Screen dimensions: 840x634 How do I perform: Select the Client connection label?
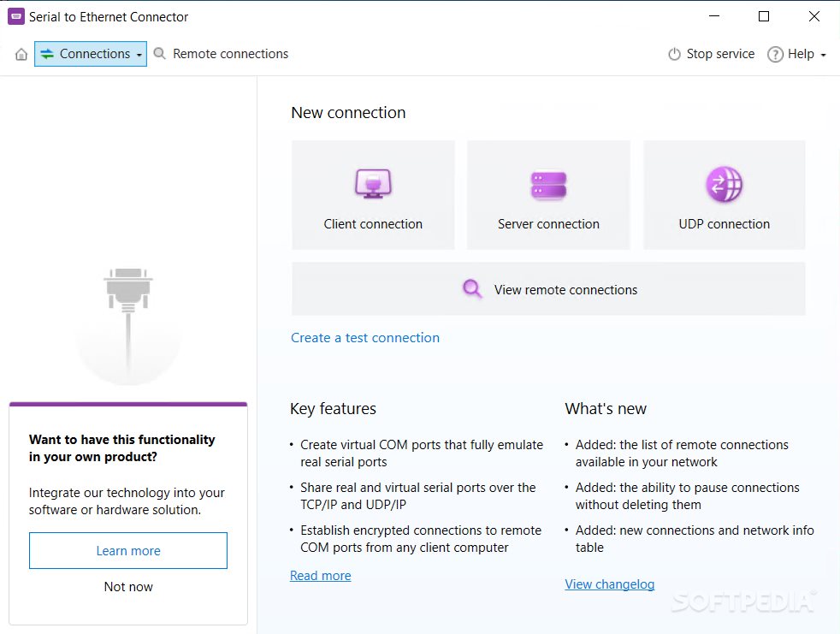click(373, 224)
